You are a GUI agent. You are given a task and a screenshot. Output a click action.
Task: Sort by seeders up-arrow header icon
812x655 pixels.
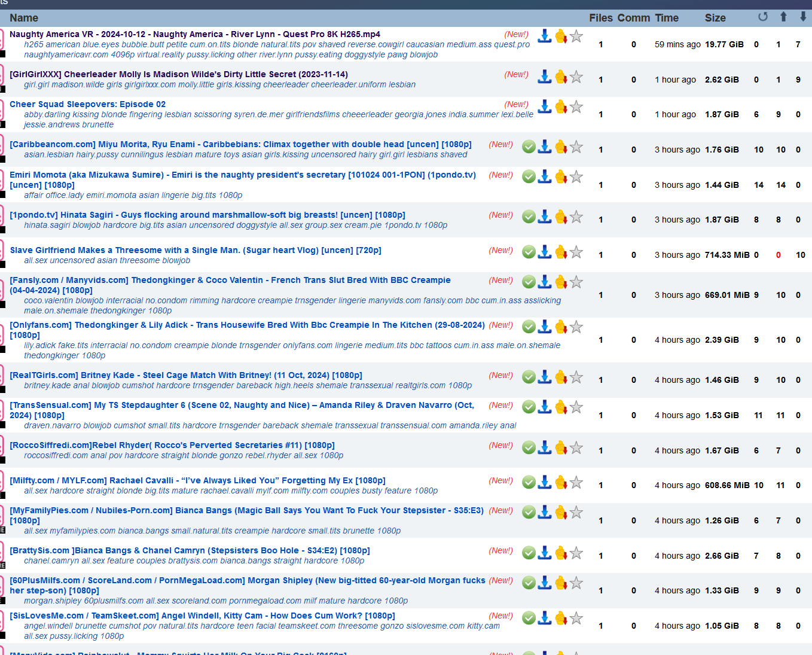(x=783, y=17)
